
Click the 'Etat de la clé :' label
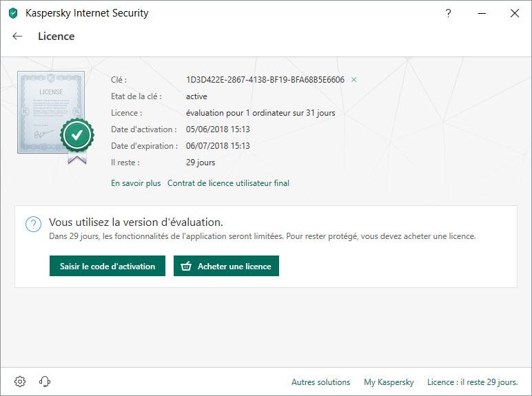point(136,96)
